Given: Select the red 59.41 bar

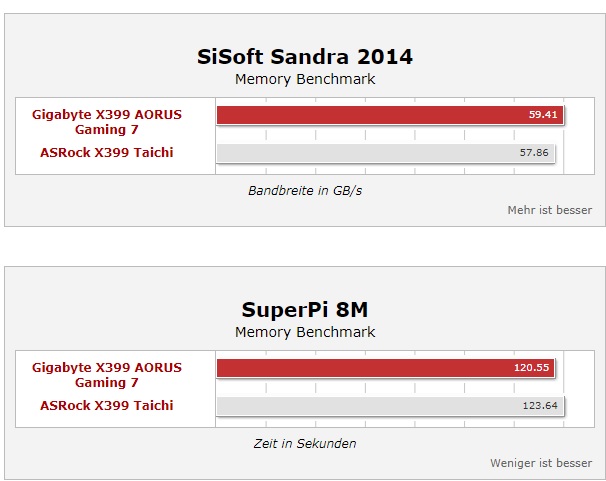Looking at the screenshot, I should (390, 115).
